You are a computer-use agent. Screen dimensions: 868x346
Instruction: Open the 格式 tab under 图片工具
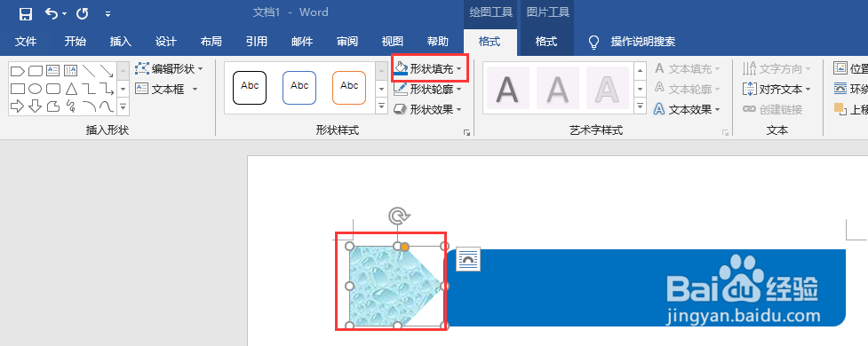coord(546,42)
